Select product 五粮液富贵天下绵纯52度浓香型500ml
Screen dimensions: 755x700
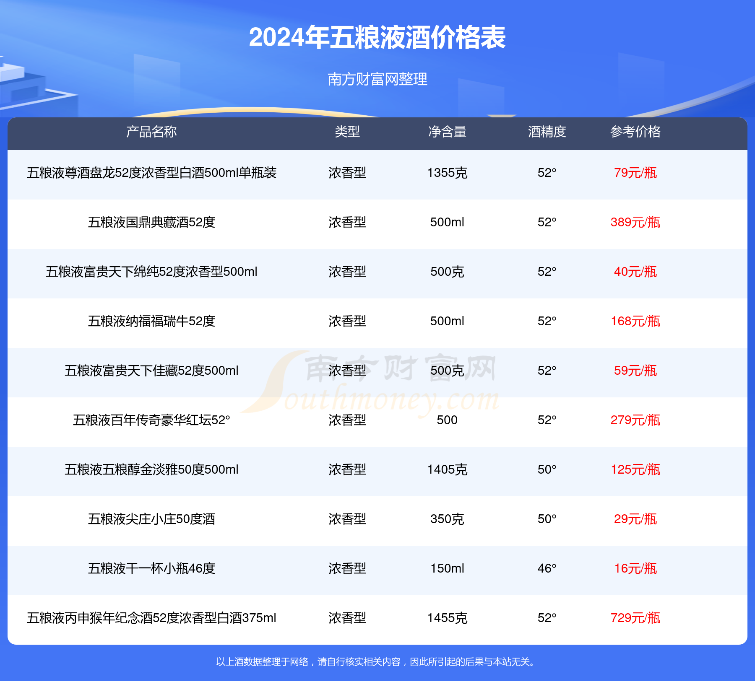pos(151,272)
